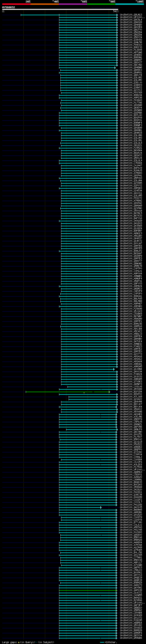Image resolution: width=146 pixels, height=644 pixels.
Task: Open hit UniRef100_Q94AD0
Action: point(131,25)
